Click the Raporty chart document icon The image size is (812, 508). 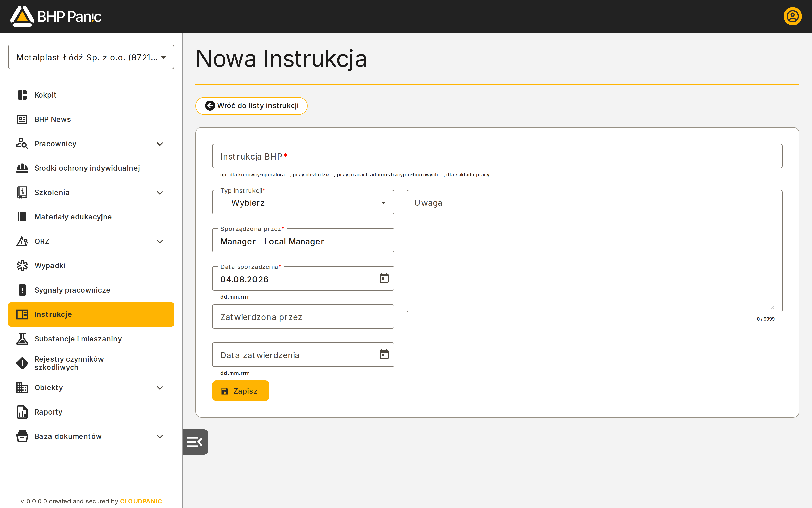[x=22, y=412]
